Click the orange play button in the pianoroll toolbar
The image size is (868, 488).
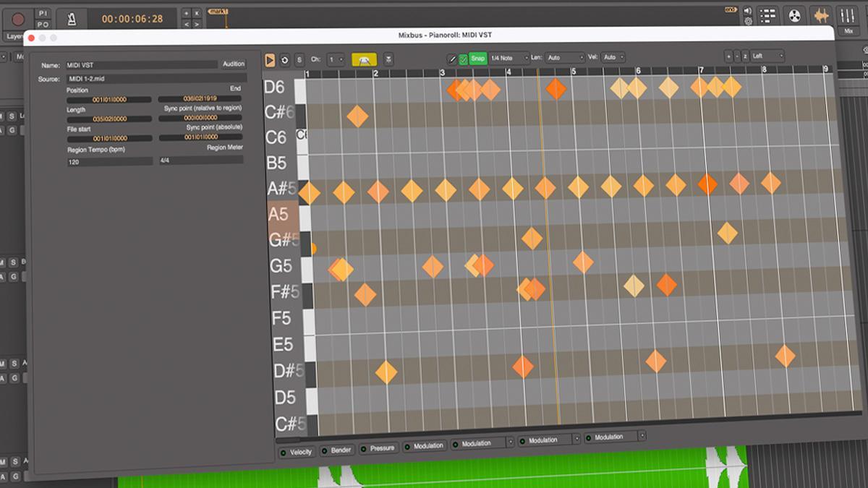pyautogui.click(x=269, y=60)
